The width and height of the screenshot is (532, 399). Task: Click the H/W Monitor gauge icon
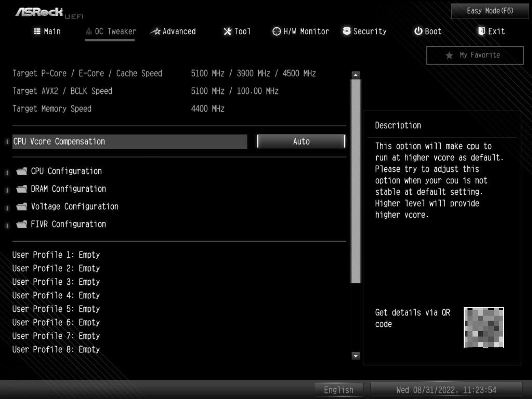click(276, 31)
